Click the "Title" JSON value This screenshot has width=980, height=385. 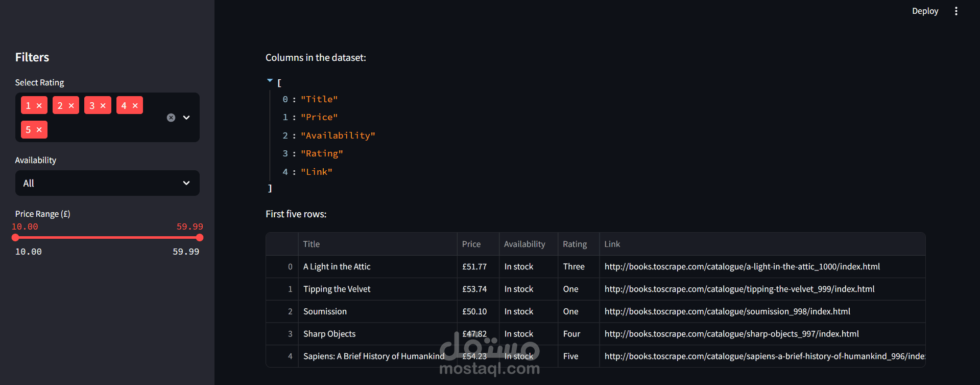tap(319, 99)
